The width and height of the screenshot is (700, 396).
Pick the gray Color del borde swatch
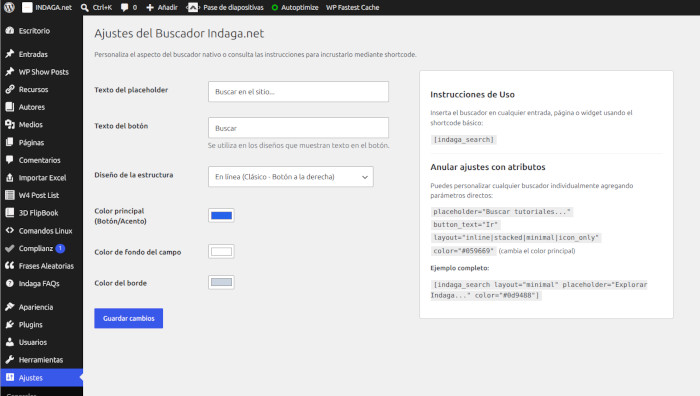[x=221, y=282]
